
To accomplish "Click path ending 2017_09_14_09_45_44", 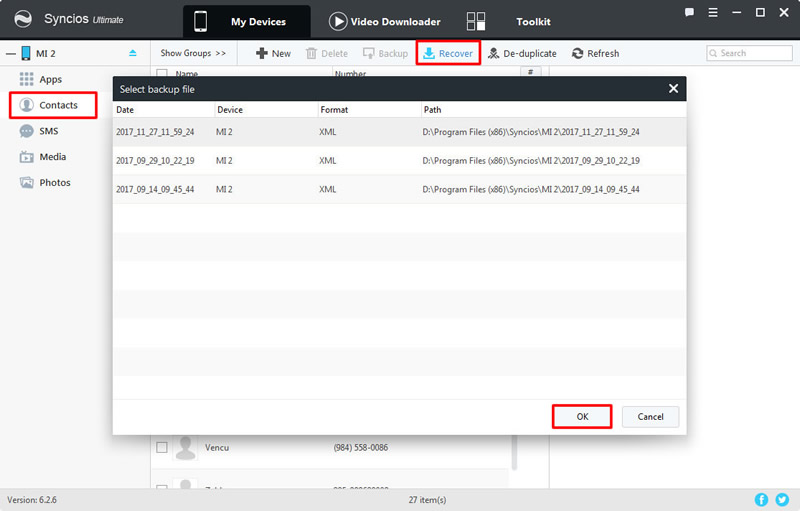I will [531, 189].
